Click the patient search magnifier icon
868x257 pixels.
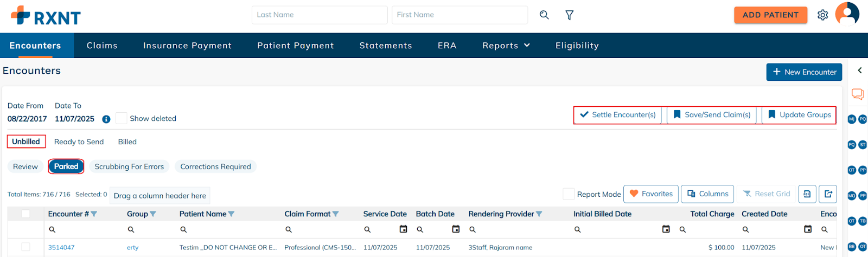pyautogui.click(x=544, y=15)
